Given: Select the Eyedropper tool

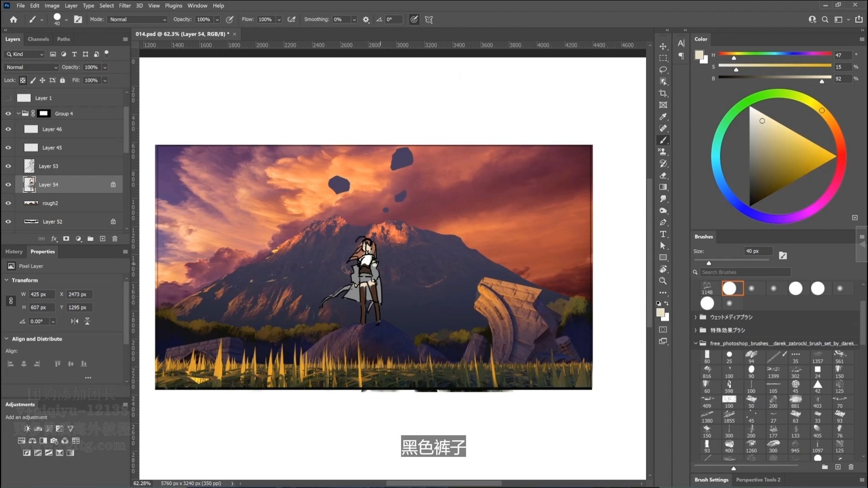Looking at the screenshot, I should (663, 117).
